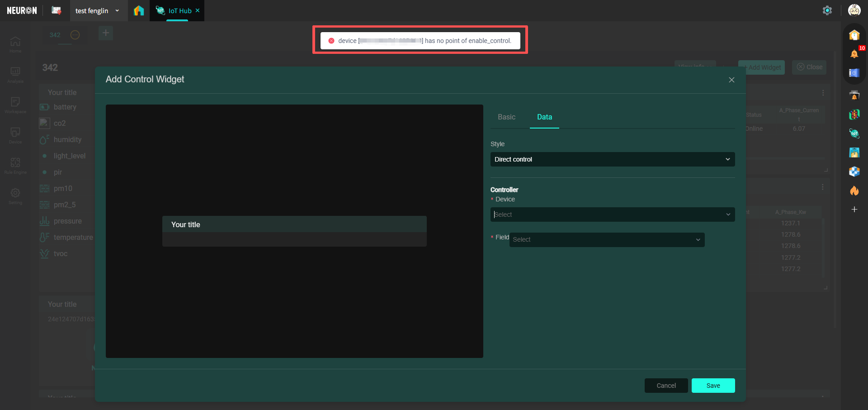868x410 pixels.
Task: Add a new app with plus icon
Action: pos(854,210)
